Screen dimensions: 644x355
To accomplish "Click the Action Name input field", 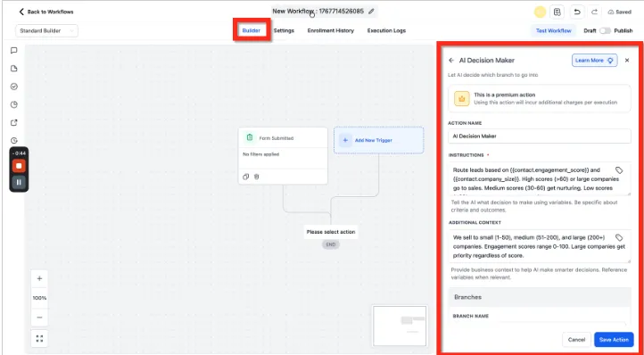I will (x=540, y=136).
